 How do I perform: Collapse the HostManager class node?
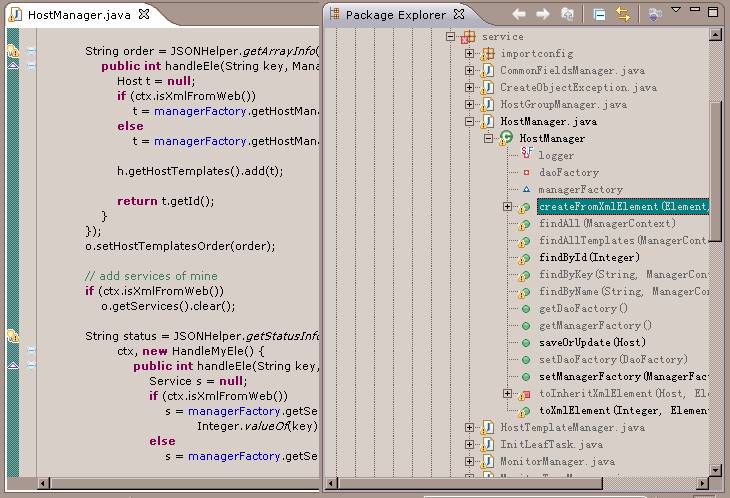click(x=488, y=138)
